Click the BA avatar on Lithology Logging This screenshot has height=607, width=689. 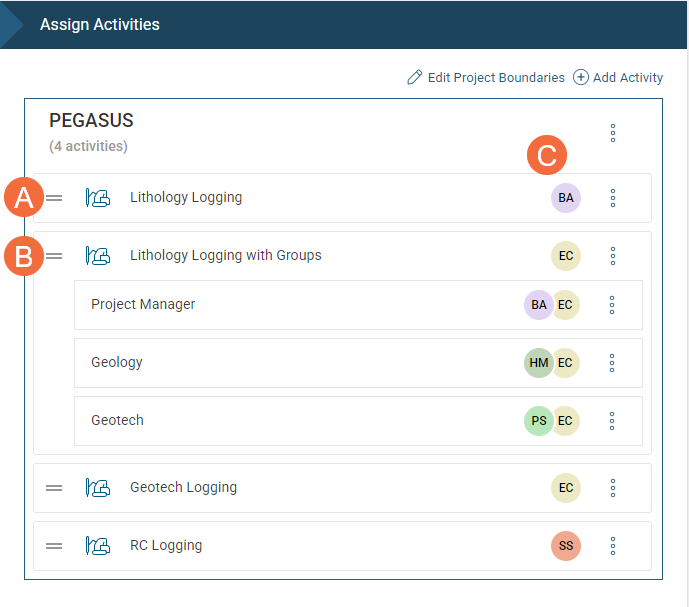tap(566, 198)
